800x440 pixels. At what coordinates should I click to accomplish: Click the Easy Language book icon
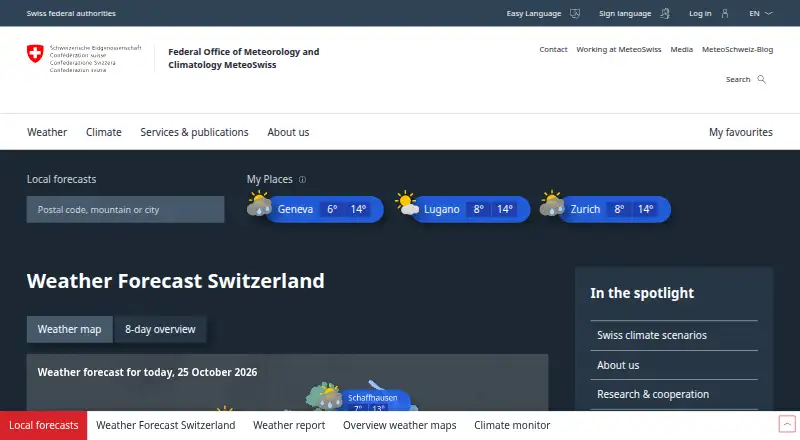tap(575, 14)
